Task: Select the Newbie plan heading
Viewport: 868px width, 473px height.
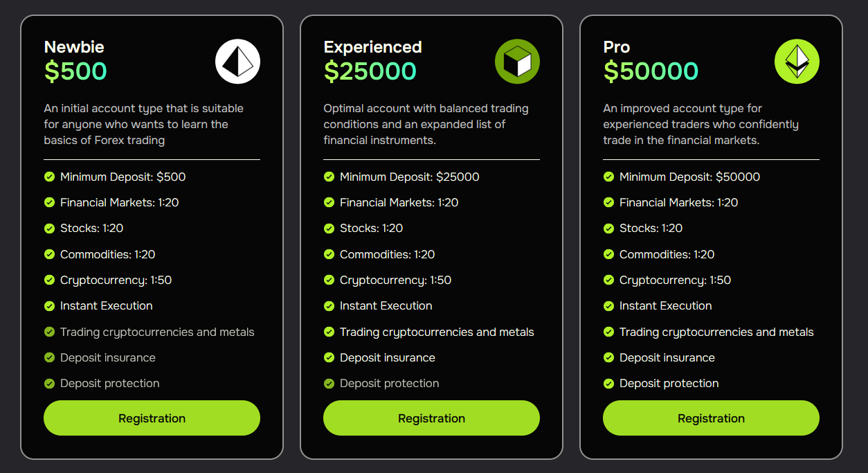Action: pyautogui.click(x=74, y=47)
